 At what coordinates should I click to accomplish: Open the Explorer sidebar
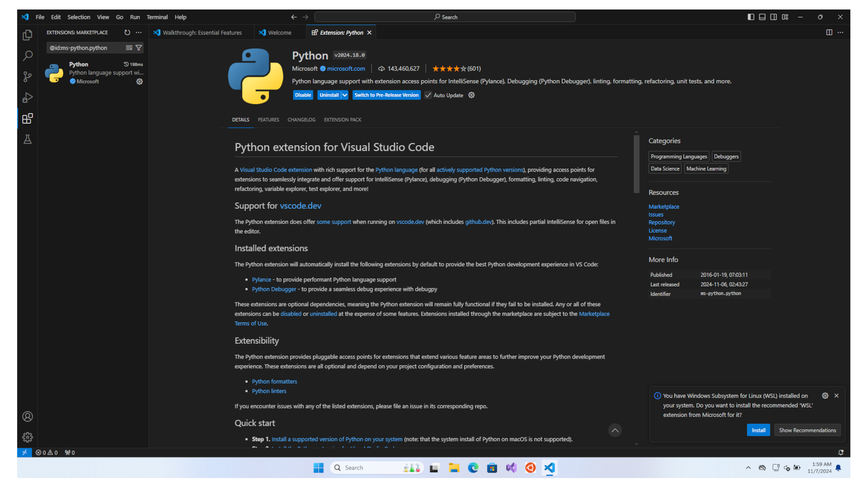[x=27, y=35]
